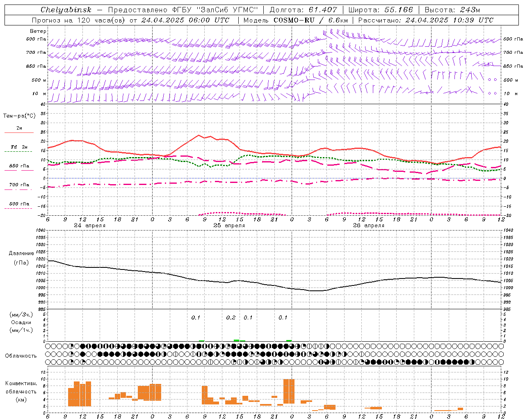Click the 'Тем-ра(°C)' temperature panel label
525x420 pixels.
point(19,116)
